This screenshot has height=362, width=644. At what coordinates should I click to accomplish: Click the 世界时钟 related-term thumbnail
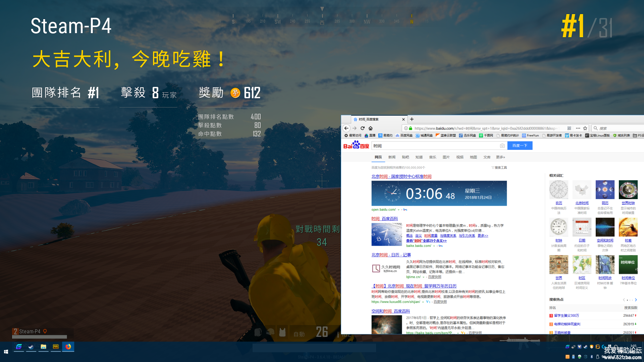pos(628,190)
